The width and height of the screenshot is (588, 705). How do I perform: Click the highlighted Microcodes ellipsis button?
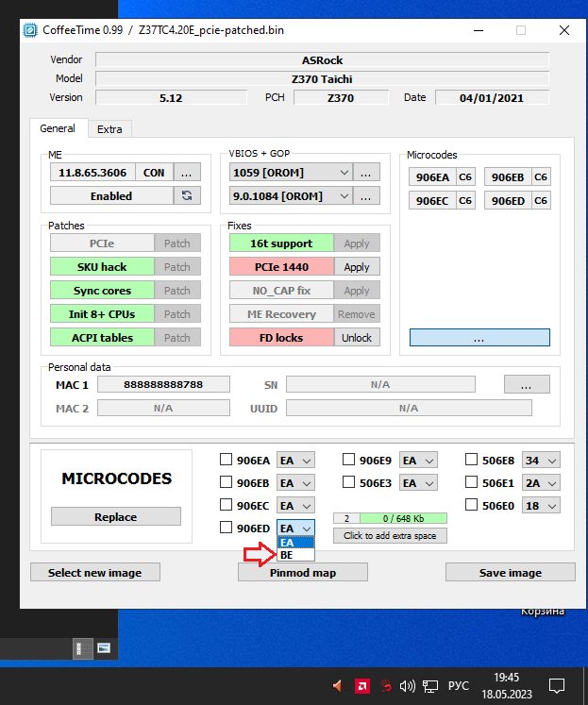pos(479,338)
